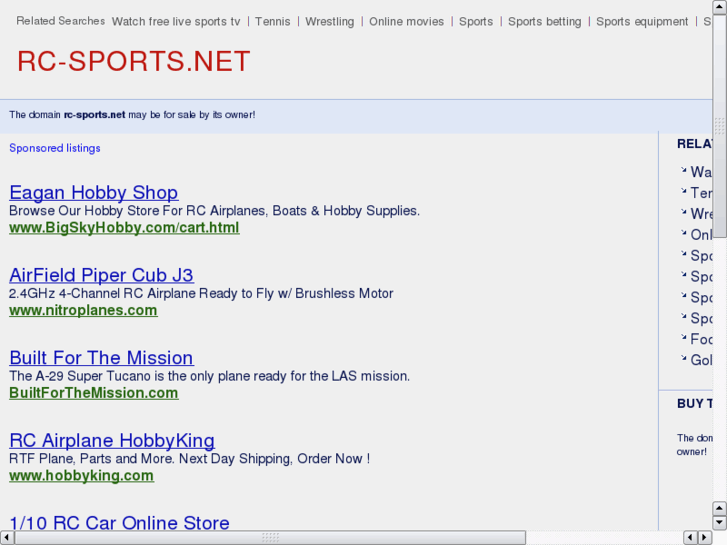Click 'domain rc-sports.net may be for sale' notice
This screenshot has width=727, height=545.
click(x=132, y=115)
